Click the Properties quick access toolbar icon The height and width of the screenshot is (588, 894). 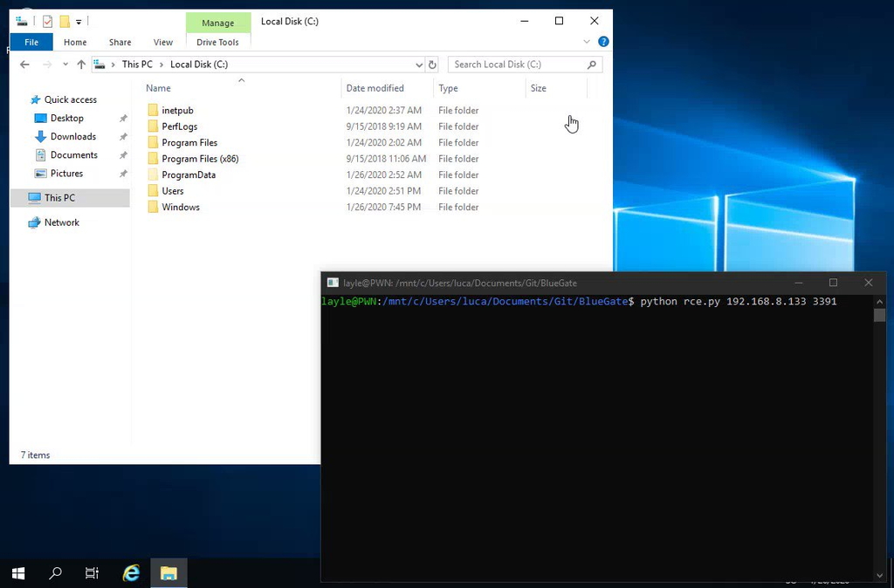coord(48,22)
